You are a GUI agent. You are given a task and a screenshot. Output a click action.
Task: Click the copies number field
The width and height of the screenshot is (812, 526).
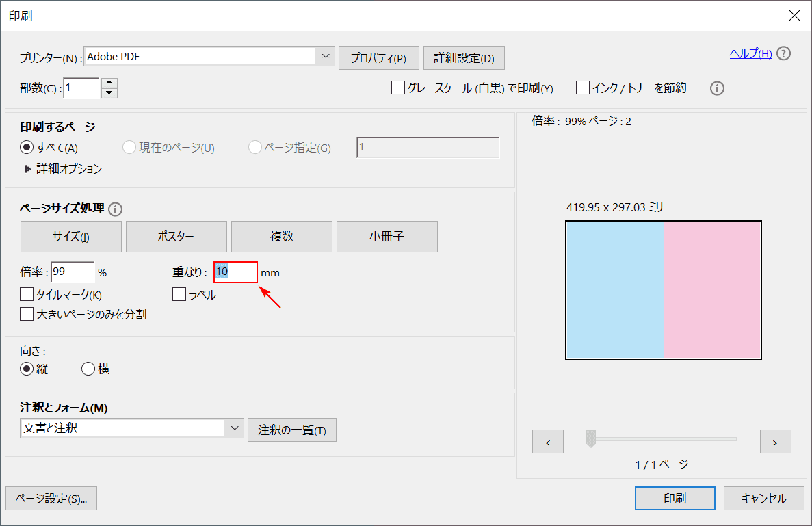81,88
